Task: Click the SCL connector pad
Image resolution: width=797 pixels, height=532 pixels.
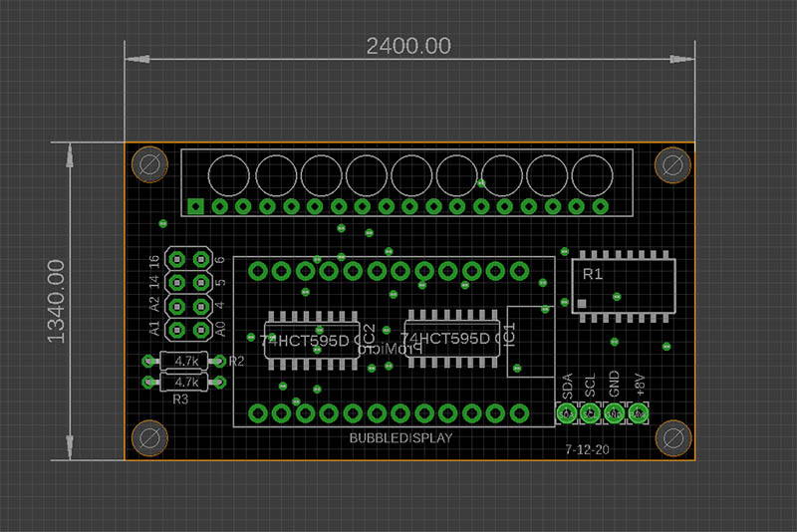Action: [591, 412]
